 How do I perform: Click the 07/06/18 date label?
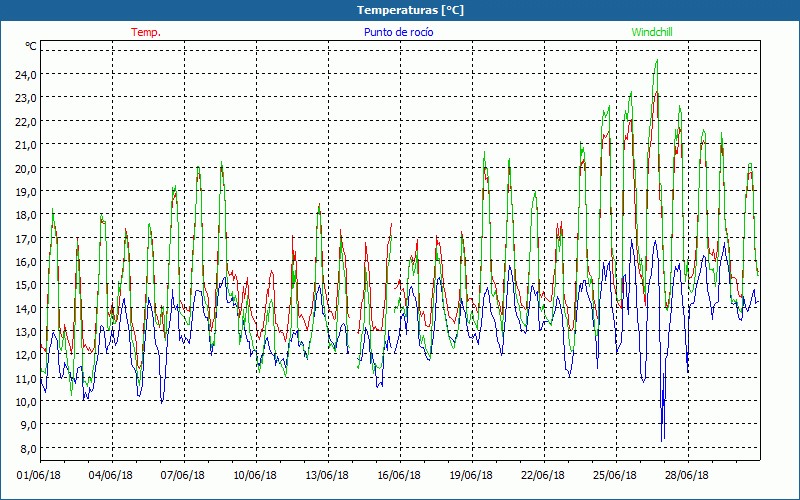[x=183, y=475]
